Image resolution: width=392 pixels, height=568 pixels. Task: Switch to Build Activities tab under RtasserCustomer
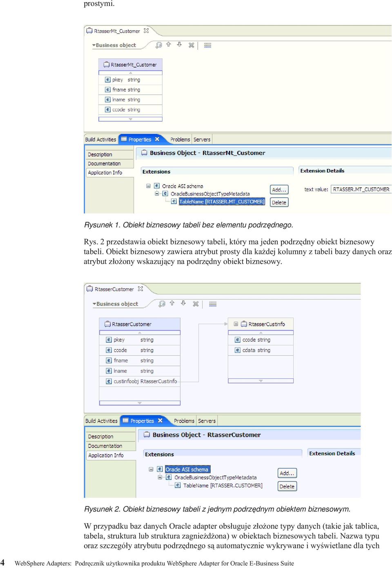point(101,421)
